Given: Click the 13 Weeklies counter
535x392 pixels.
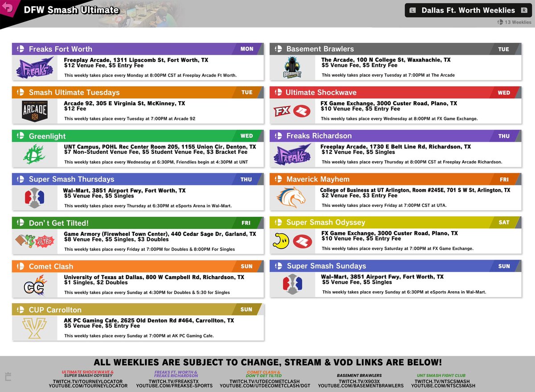Looking at the screenshot, I should (x=514, y=22).
